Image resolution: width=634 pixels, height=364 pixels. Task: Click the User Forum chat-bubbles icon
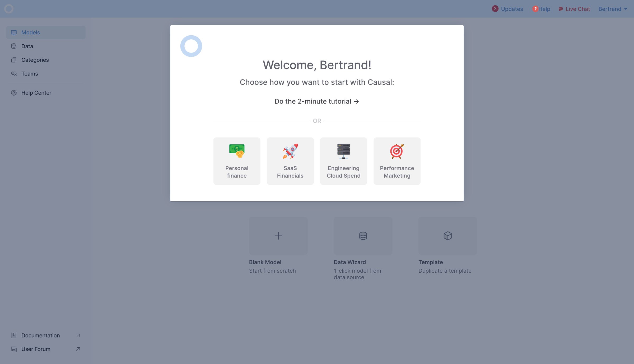click(14, 349)
